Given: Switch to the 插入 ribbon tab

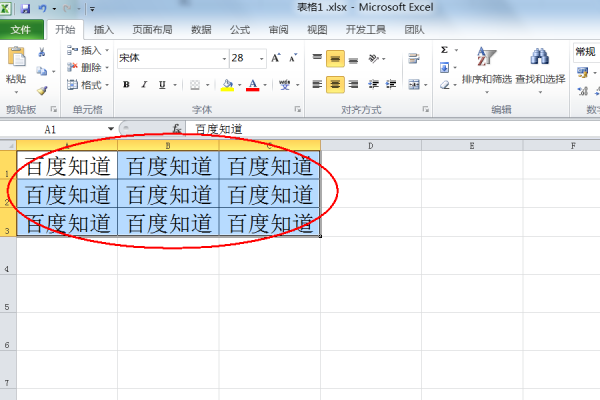Looking at the screenshot, I should [103, 30].
